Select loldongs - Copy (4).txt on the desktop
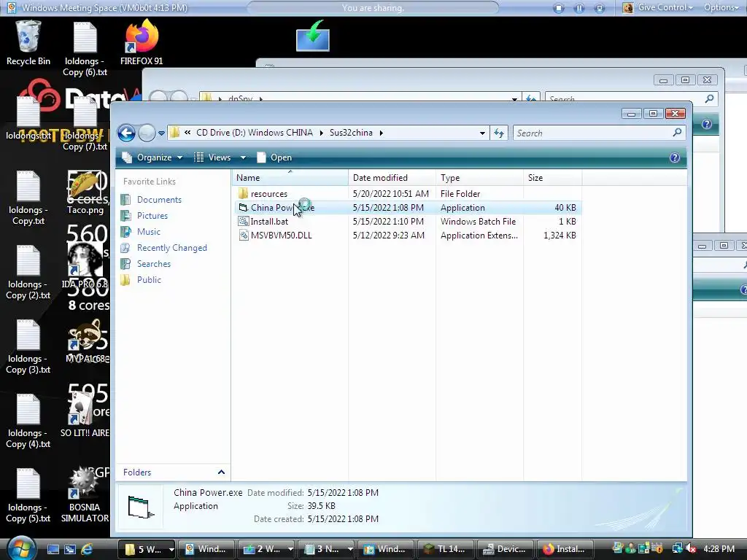Screen dimensions: 747x560 point(28,421)
